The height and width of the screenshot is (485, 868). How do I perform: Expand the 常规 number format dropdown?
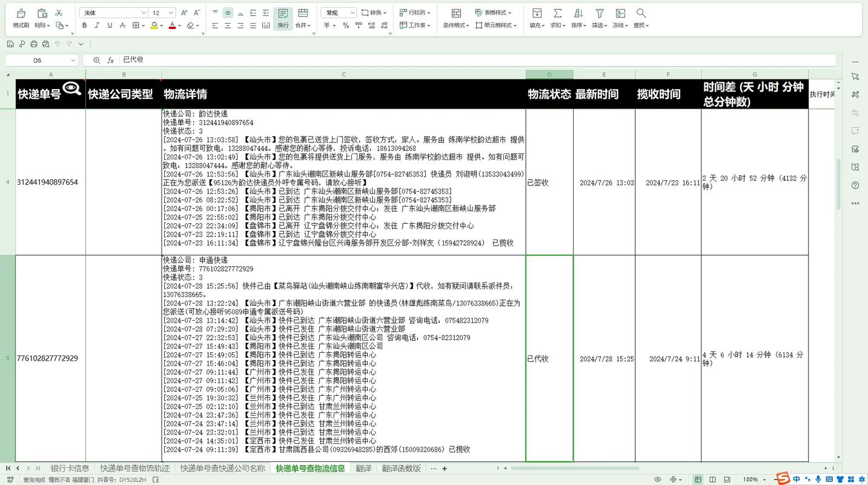point(354,12)
